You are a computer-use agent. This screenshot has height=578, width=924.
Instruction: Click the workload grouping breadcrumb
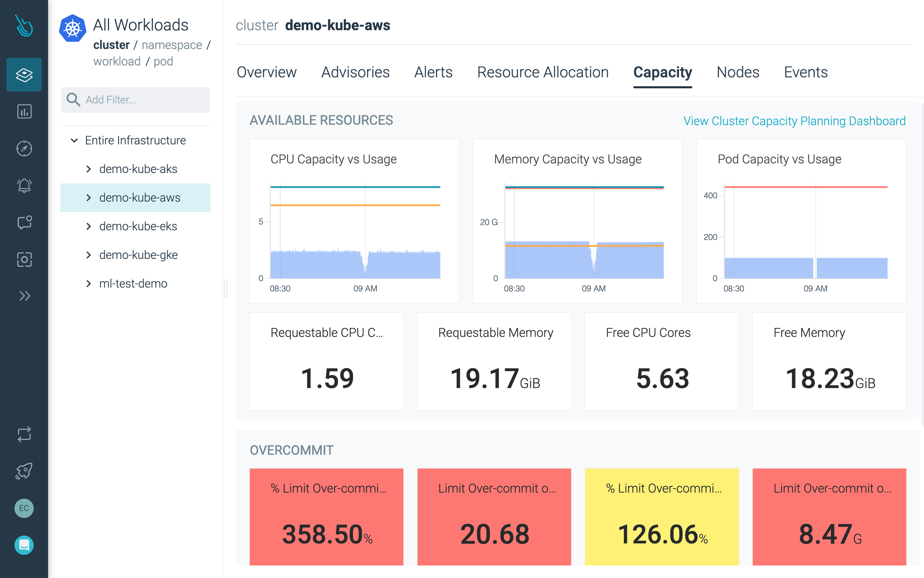point(117,62)
